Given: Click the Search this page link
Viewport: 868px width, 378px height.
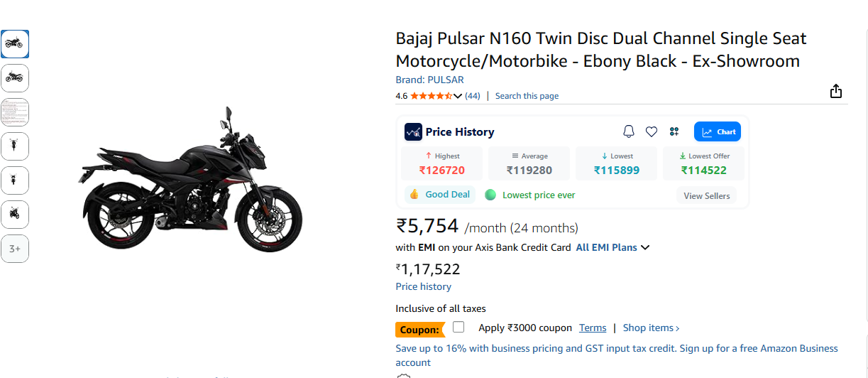Looking at the screenshot, I should (x=527, y=96).
